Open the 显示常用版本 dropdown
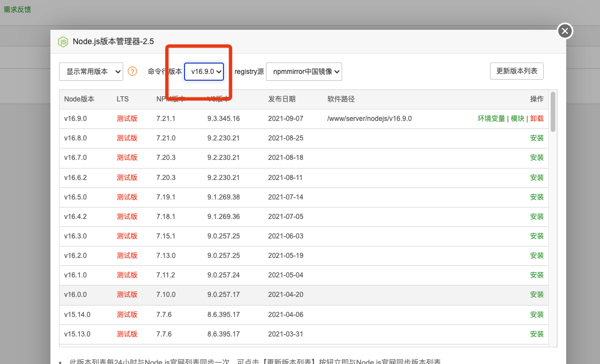The height and width of the screenshot is (364, 600). click(x=91, y=72)
